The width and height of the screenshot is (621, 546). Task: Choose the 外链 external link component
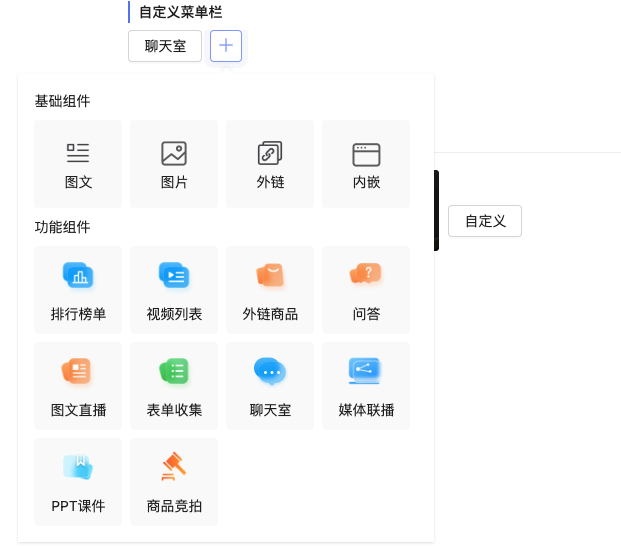click(x=270, y=164)
